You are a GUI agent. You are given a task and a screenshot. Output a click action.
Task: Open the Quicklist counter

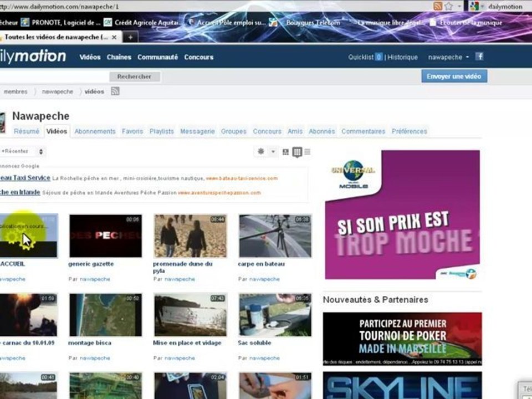click(365, 57)
